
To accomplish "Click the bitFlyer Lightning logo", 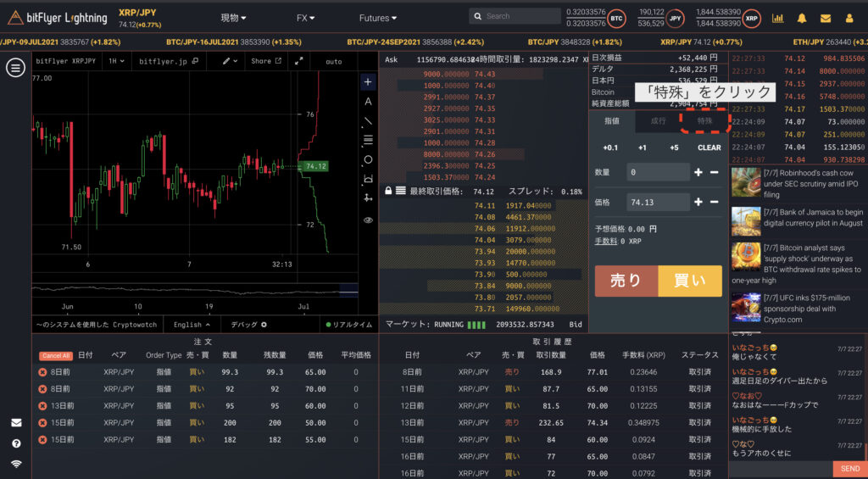I will click(57, 18).
